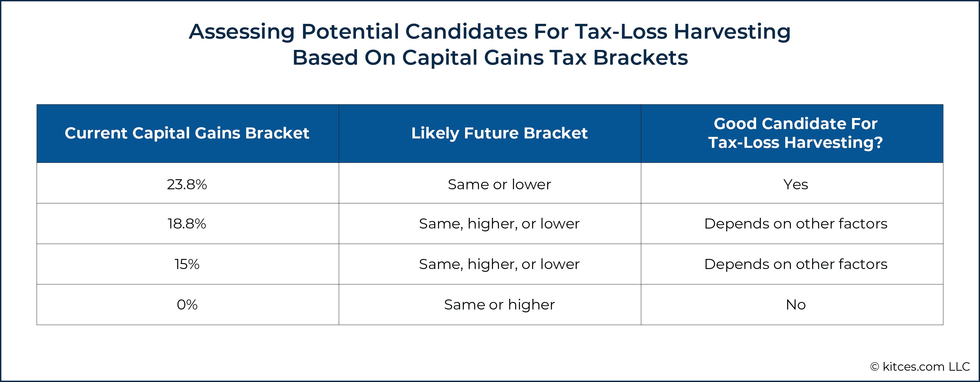
Task: Click 'Depends on other factors' in 15% row
Action: (792, 264)
